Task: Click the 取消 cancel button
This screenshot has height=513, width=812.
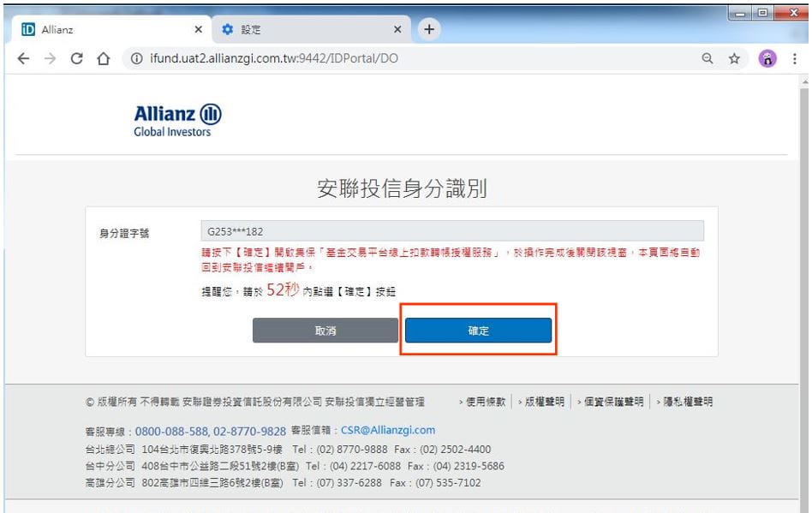Action: (325, 331)
